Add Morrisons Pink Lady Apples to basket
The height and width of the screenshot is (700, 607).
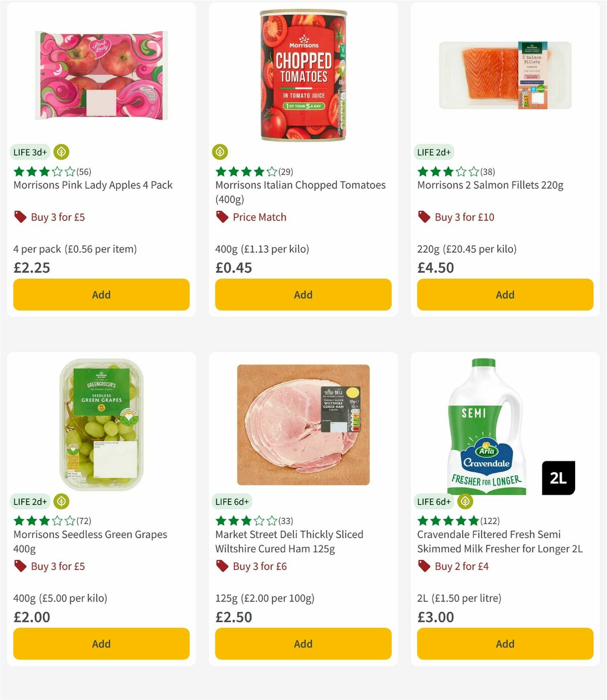(101, 294)
